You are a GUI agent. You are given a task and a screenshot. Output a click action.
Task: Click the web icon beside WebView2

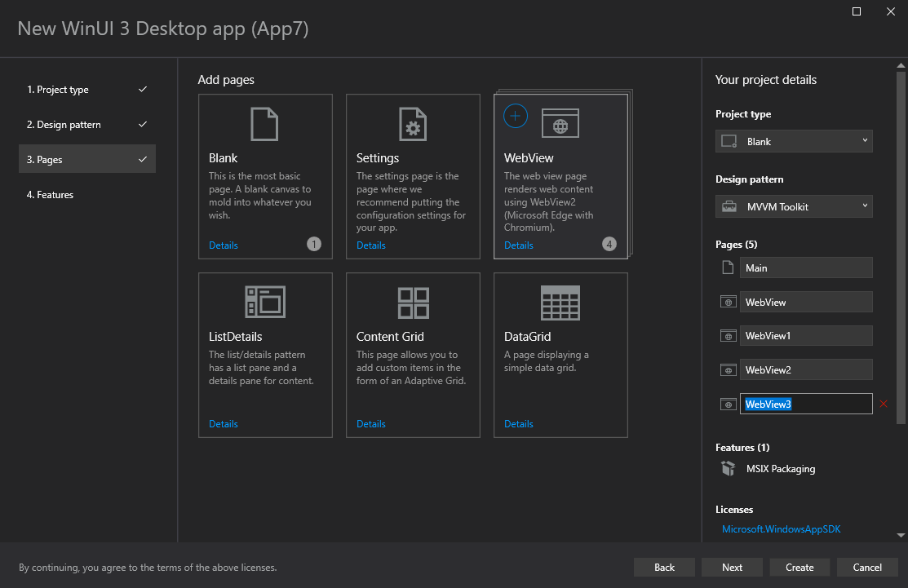[729, 369]
